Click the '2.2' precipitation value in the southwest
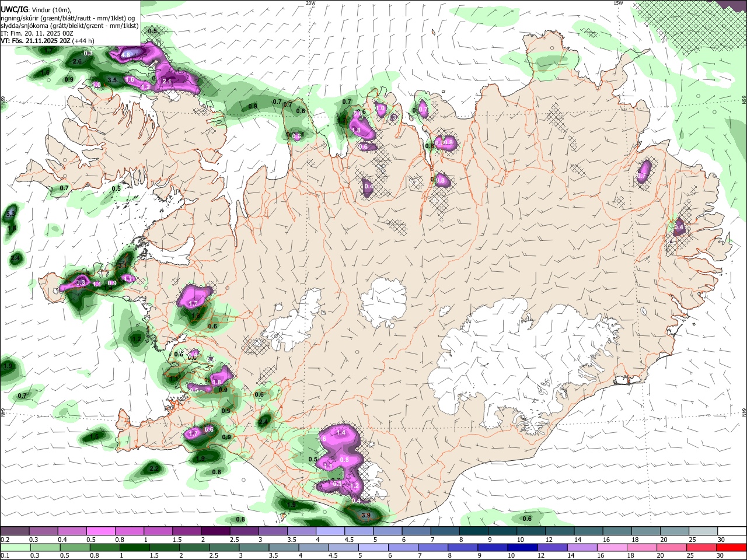The height and width of the screenshot is (560, 747). click(154, 468)
